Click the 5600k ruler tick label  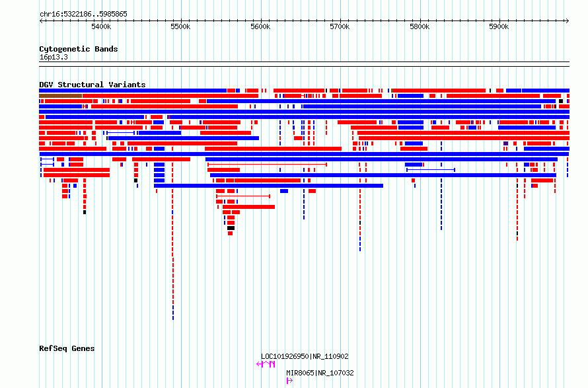pyautogui.click(x=260, y=26)
